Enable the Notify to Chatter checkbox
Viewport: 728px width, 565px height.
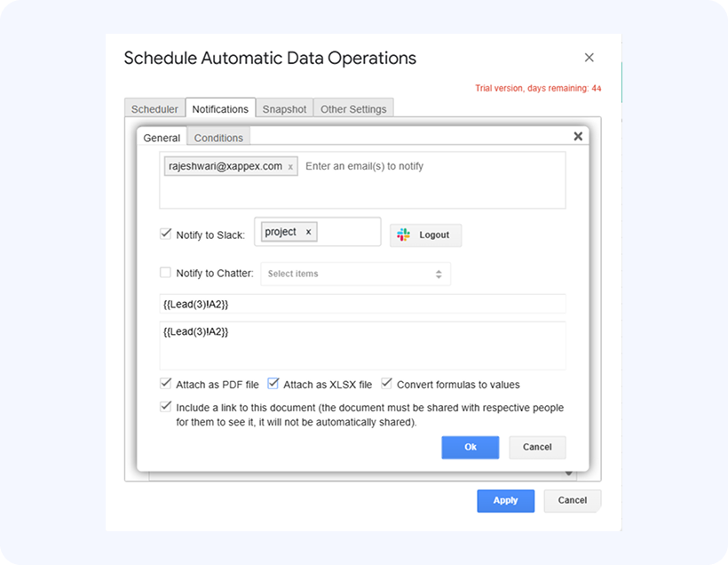tap(165, 273)
